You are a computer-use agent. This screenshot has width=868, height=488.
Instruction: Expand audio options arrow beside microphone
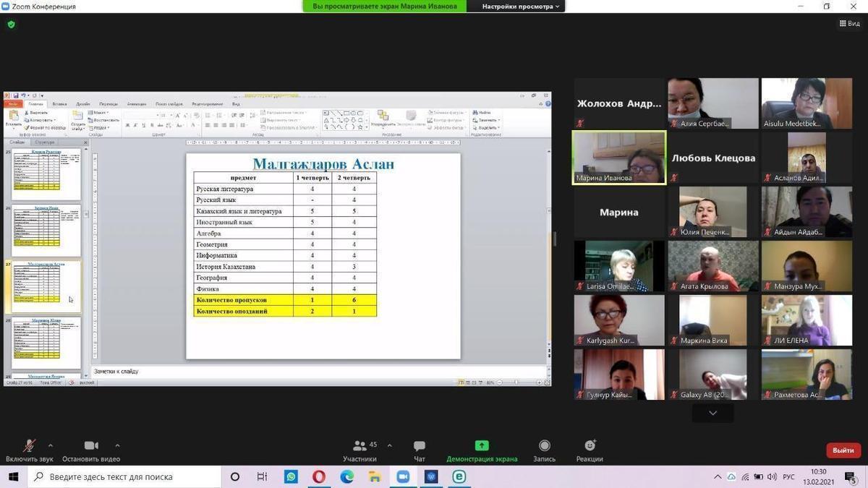[50, 445]
